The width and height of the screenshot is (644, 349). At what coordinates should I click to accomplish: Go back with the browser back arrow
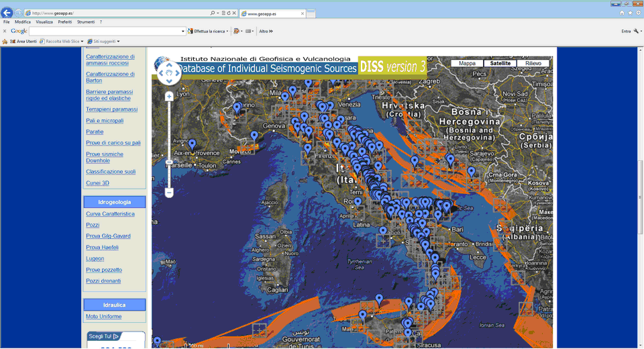7,13
